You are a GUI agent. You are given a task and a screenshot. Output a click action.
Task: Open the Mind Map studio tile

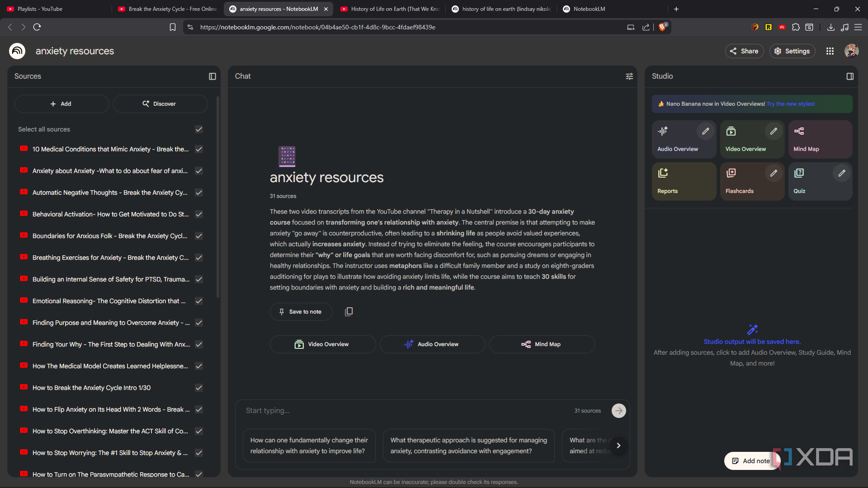(x=820, y=139)
